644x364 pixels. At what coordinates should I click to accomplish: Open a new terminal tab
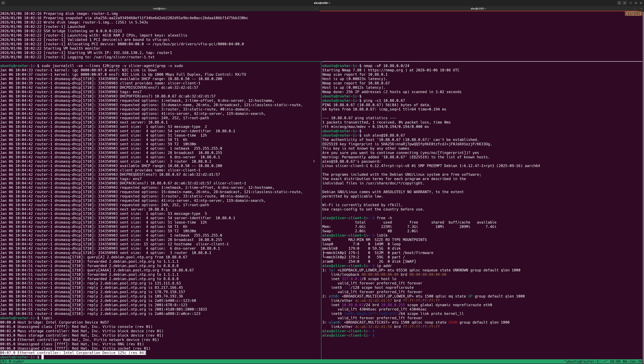coord(3,3)
